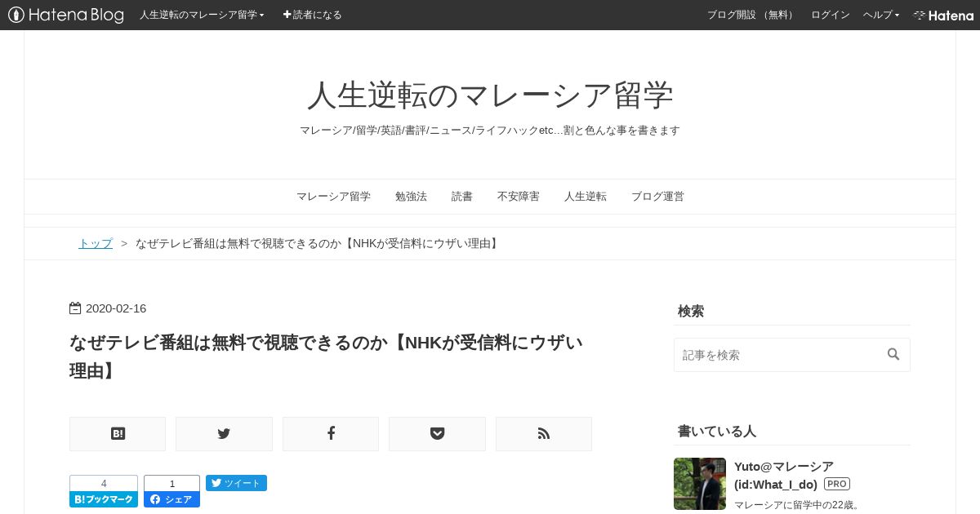Go to トップ breadcrumb link
Screen dimensions: 980x514
point(96,243)
